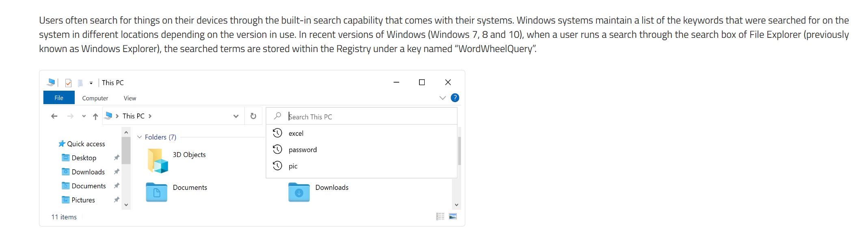Go up one level with up arrow
Viewport: 868px width, 242px height.
pos(95,116)
